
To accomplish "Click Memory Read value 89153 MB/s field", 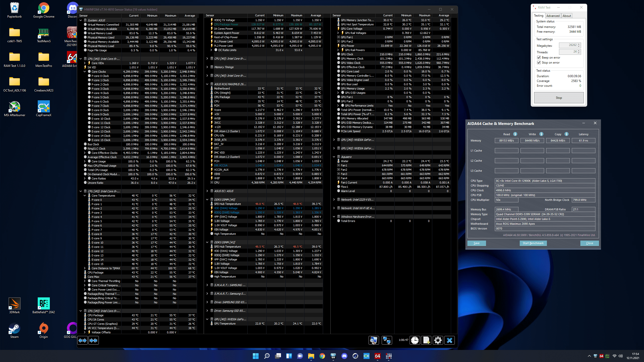I will tap(506, 141).
